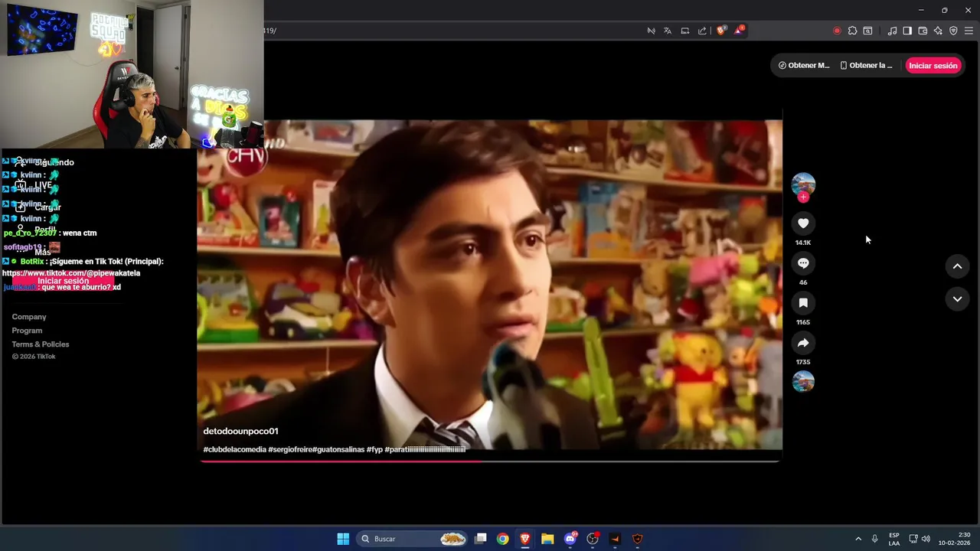Open the Windows Start menu
The width and height of the screenshot is (980, 551).
click(x=343, y=539)
